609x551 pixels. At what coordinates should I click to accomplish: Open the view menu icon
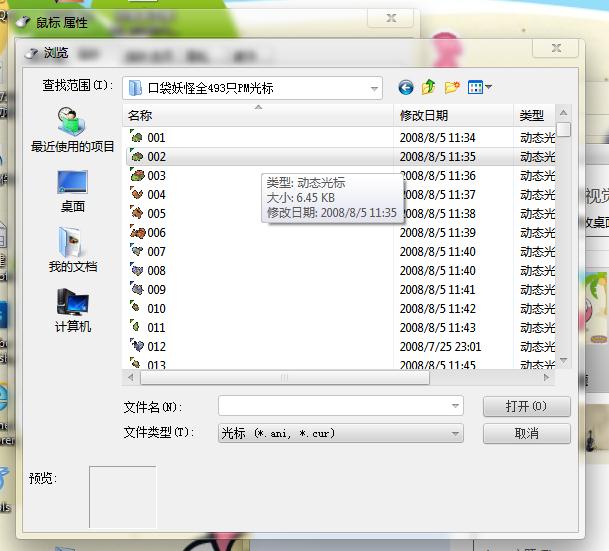click(x=480, y=87)
